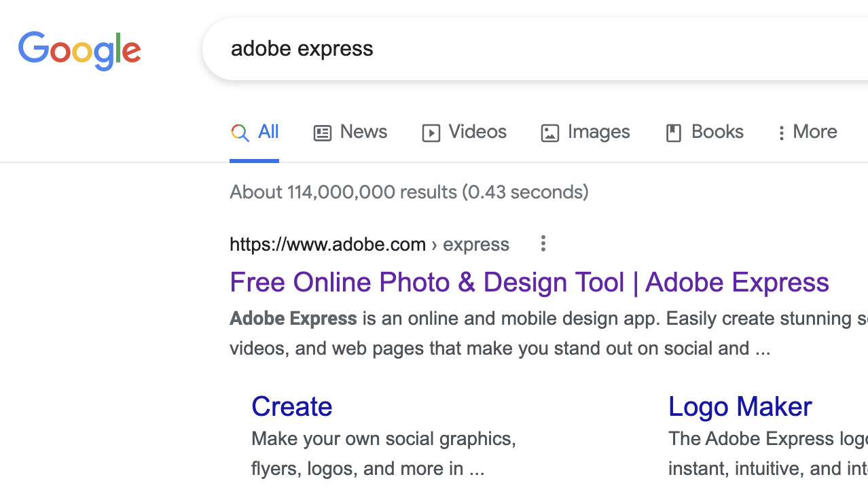
Task: Go to the Images tab
Action: (x=585, y=132)
